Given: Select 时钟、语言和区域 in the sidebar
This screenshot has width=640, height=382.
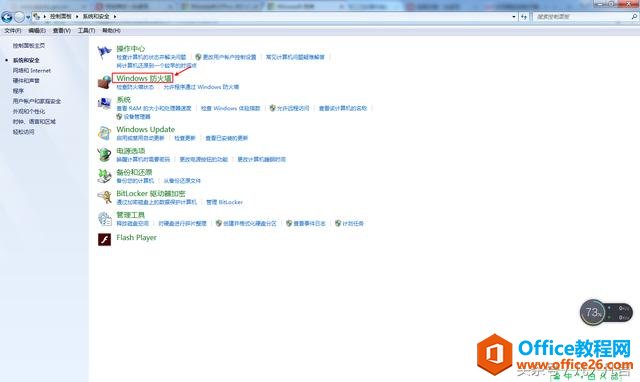Looking at the screenshot, I should tap(34, 122).
